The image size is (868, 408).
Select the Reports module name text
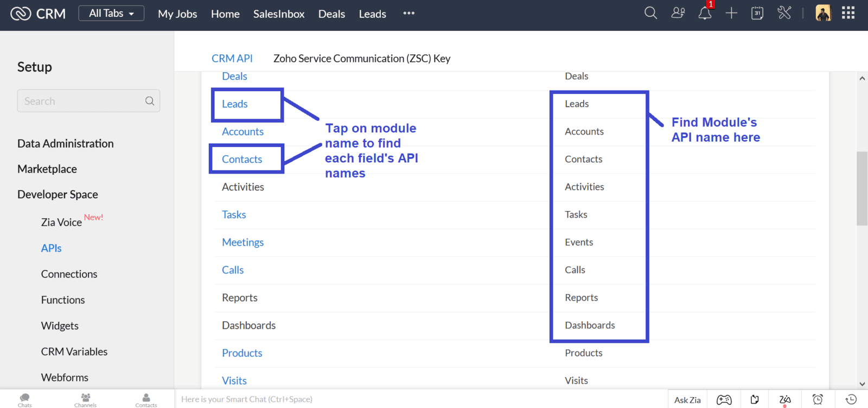(x=240, y=298)
